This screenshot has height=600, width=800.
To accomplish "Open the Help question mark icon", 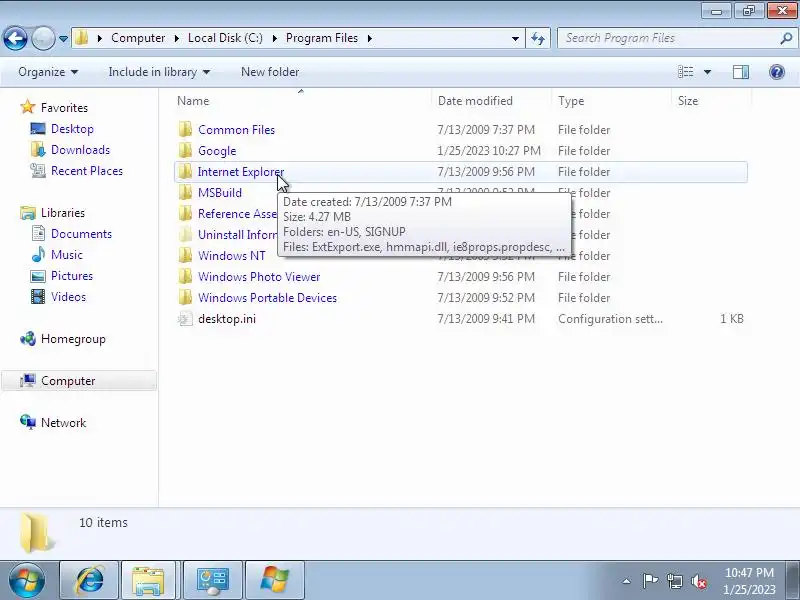I will [x=777, y=72].
